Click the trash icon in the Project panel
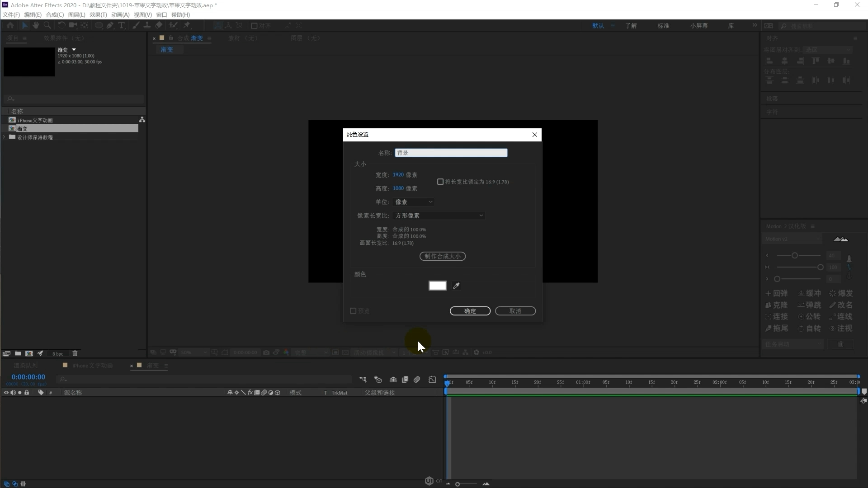The image size is (868, 488). (x=75, y=353)
